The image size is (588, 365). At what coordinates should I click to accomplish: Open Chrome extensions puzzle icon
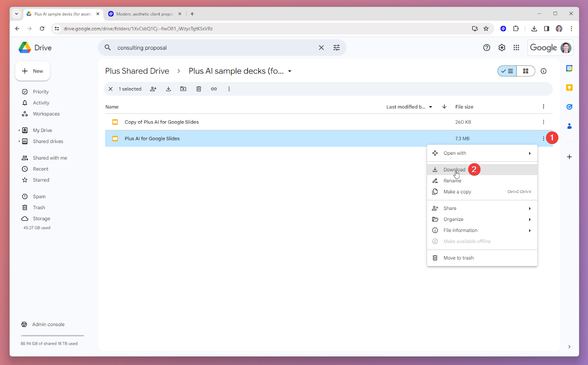click(516, 29)
